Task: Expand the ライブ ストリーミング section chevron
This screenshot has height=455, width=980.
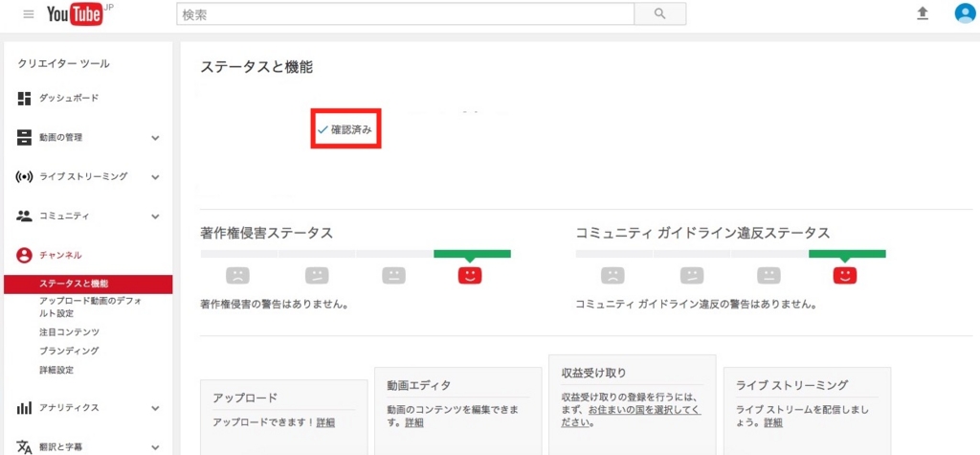Action: [156, 177]
